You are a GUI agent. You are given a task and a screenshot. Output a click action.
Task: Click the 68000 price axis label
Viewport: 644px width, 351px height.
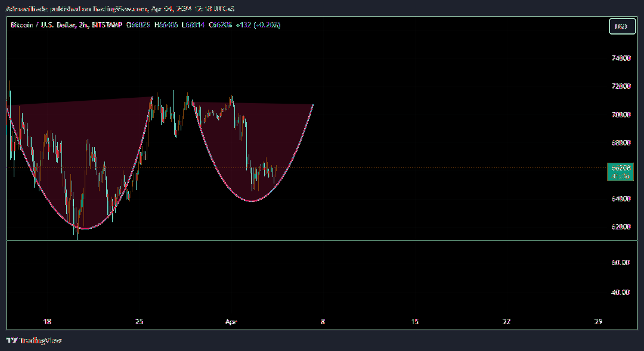pyautogui.click(x=621, y=143)
